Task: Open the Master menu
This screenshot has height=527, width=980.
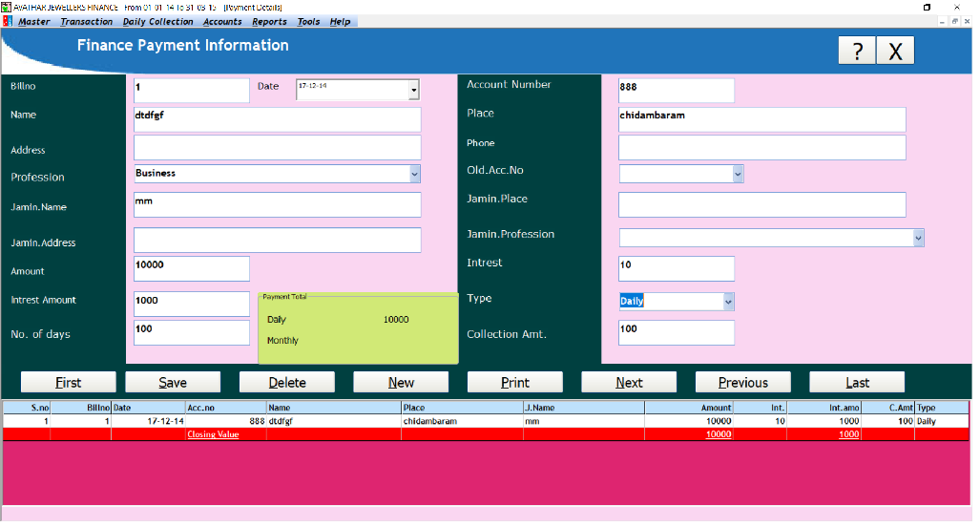Action: coord(34,22)
